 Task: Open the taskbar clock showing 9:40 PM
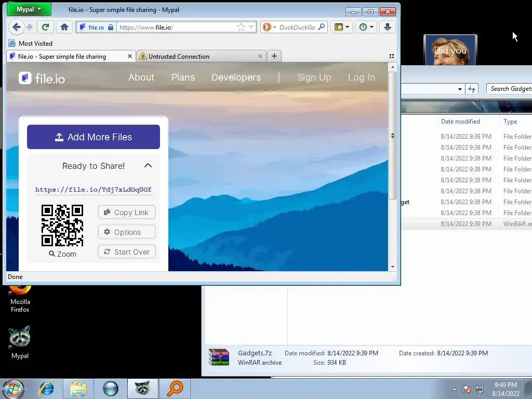coord(506,389)
